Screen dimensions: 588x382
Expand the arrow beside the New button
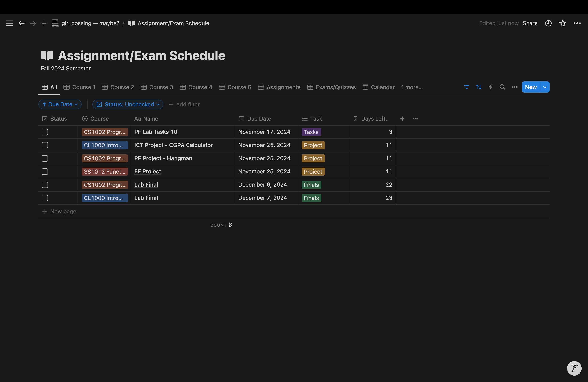pyautogui.click(x=545, y=87)
